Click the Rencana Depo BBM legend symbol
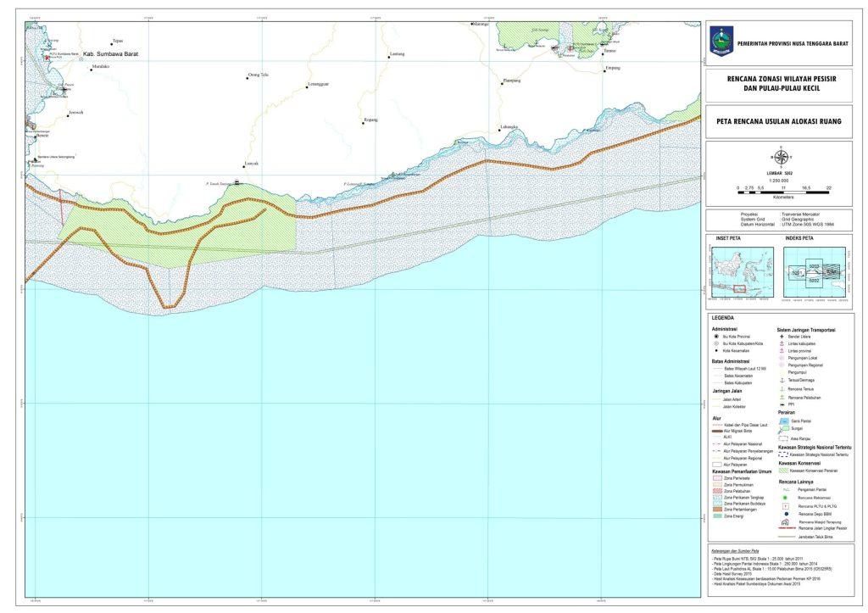Screen dimensions: 868x613 [784, 514]
